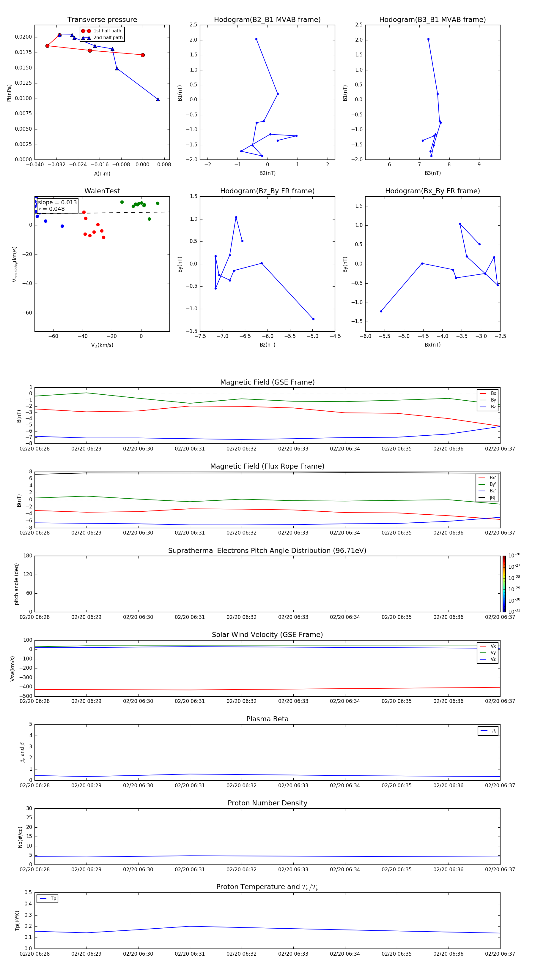Click the "Magnetic Field (Flux Rope Frame)" title
535x980 pixels.
pos(267,467)
